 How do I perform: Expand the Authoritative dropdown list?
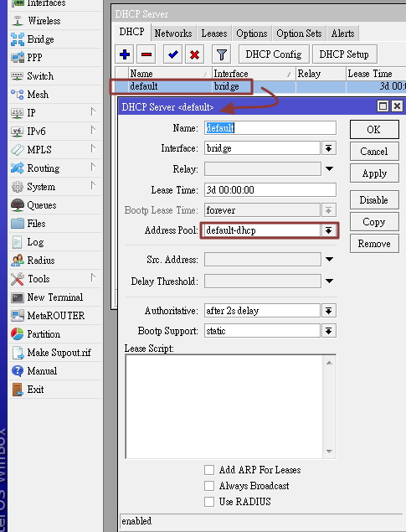click(x=328, y=311)
